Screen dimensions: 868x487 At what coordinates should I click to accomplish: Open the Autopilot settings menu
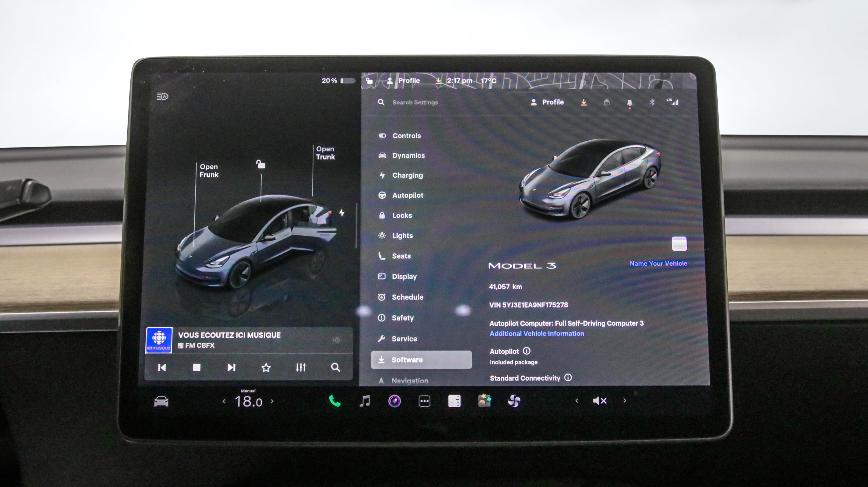pos(407,195)
